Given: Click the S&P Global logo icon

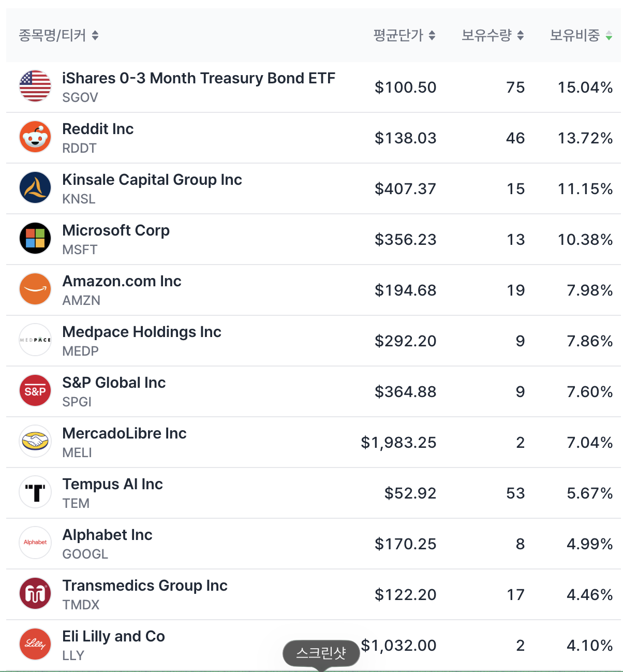Looking at the screenshot, I should point(35,391).
